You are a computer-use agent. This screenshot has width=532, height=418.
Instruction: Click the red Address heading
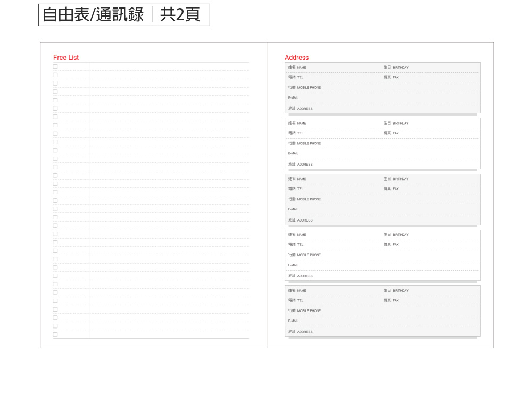point(296,58)
